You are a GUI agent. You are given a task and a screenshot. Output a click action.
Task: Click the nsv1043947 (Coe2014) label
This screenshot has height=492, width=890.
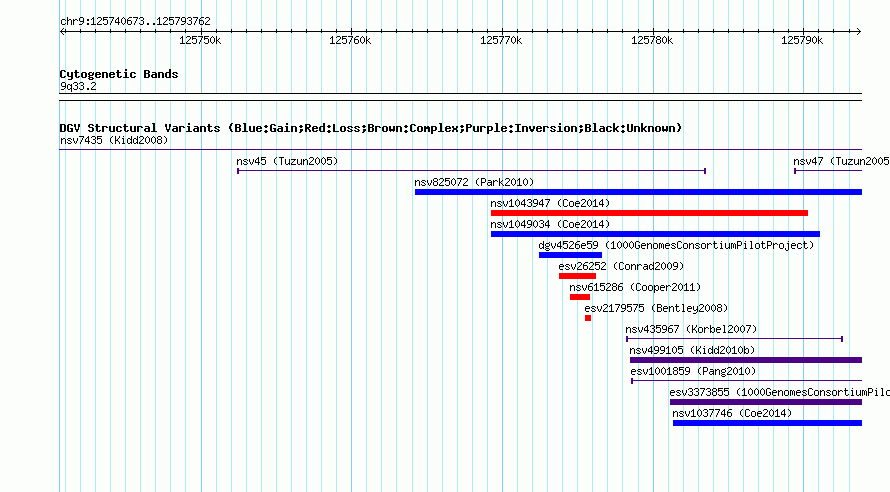550,203
